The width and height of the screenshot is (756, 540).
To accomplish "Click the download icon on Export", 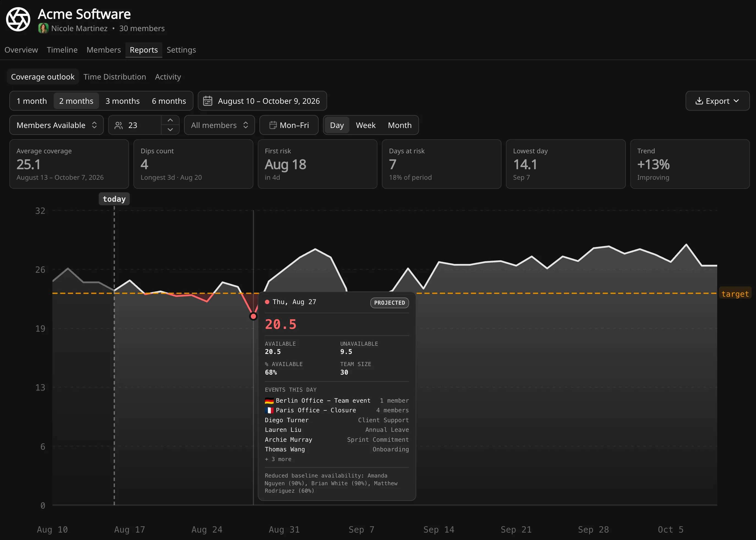I will click(x=699, y=101).
